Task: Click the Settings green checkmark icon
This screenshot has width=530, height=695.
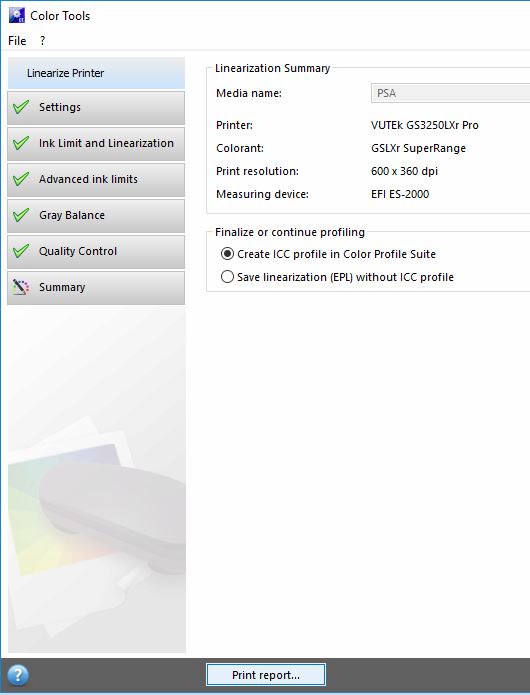Action: pyautogui.click(x=21, y=107)
